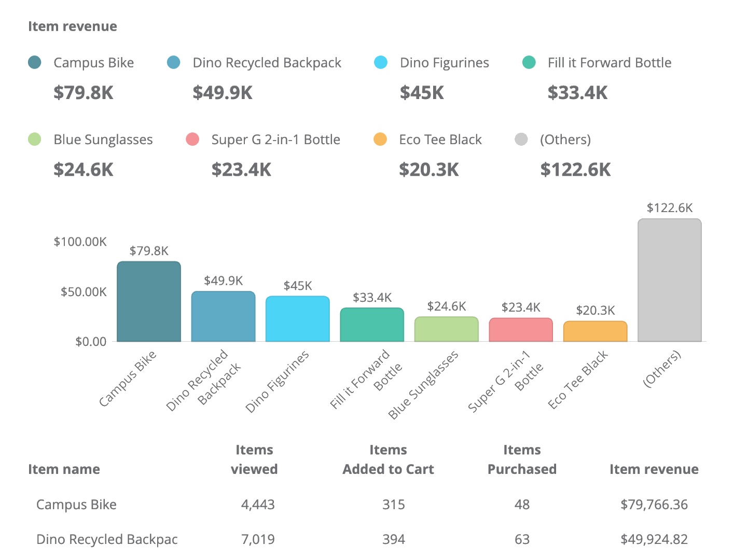
Task: Click the Blue Sunglasses x-axis label
Action: 424,385
